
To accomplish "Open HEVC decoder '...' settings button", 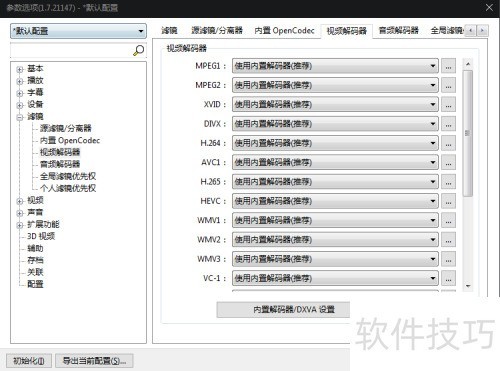I will 448,201.
